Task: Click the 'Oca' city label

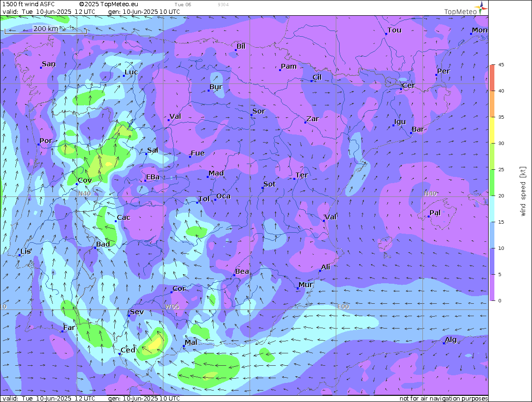Action: 223,196
